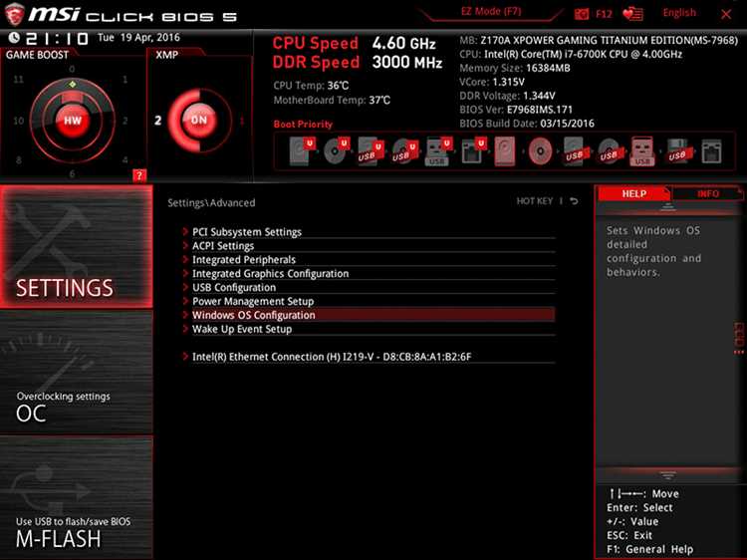This screenshot has height=560, width=747.
Task: Open Game Boost help question mark
Action: [x=139, y=175]
